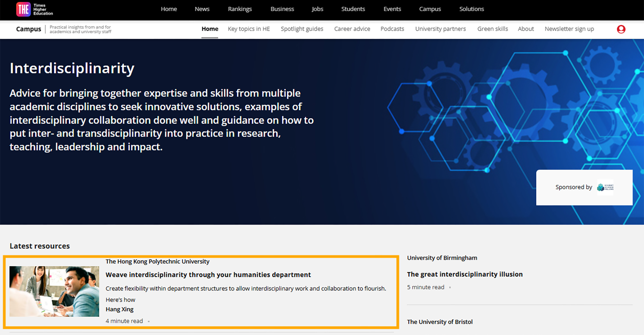Open the Spotlight guides tab
Viewport: 644px width, 335px height.
(302, 29)
